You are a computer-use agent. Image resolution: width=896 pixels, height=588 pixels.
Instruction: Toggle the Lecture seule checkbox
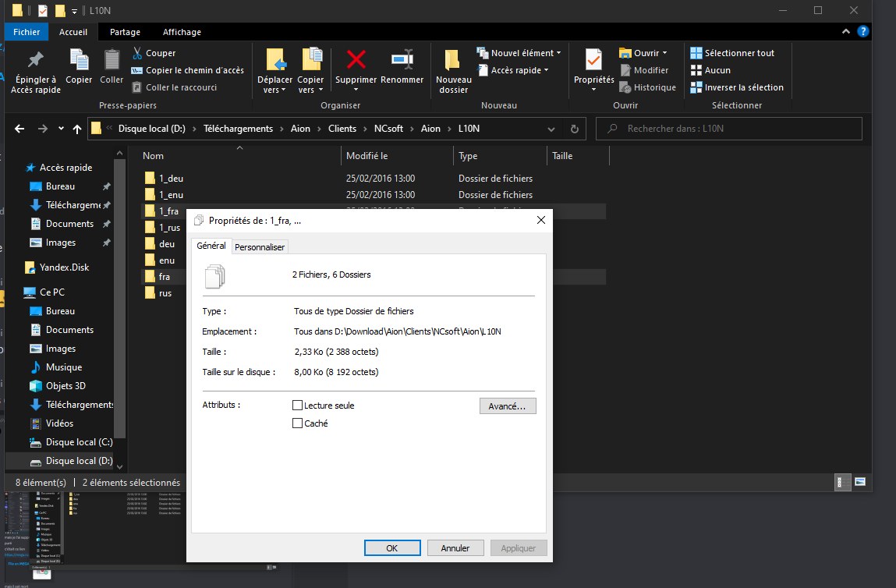point(297,406)
